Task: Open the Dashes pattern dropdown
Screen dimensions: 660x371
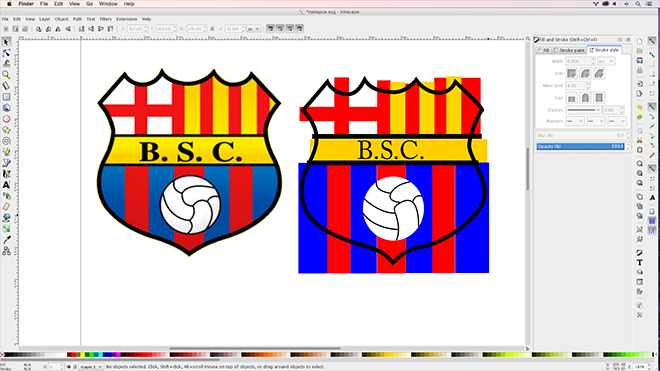Action: pyautogui.click(x=583, y=110)
